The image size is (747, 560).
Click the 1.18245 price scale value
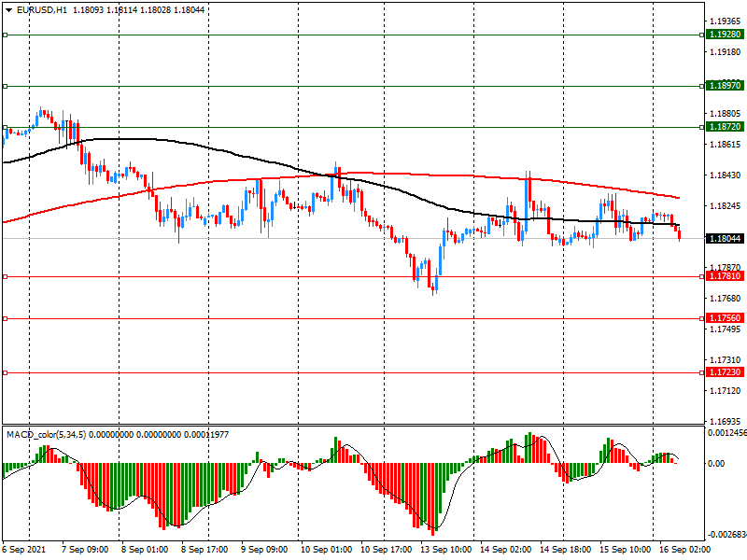pos(726,206)
